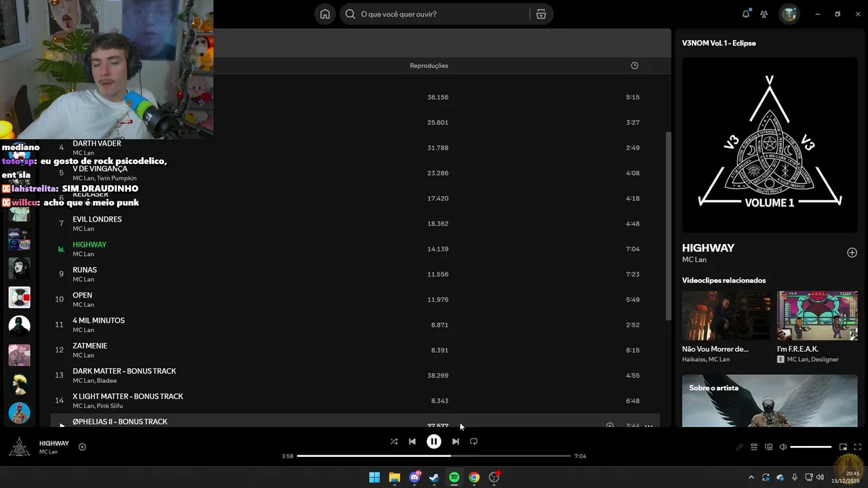Add HIGHWAY to library in player bar
The height and width of the screenshot is (488, 868).
point(82,447)
